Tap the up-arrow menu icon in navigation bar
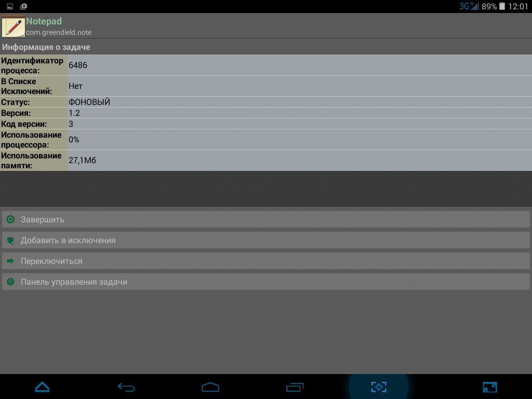Image resolution: width=532 pixels, height=399 pixels. click(x=43, y=387)
